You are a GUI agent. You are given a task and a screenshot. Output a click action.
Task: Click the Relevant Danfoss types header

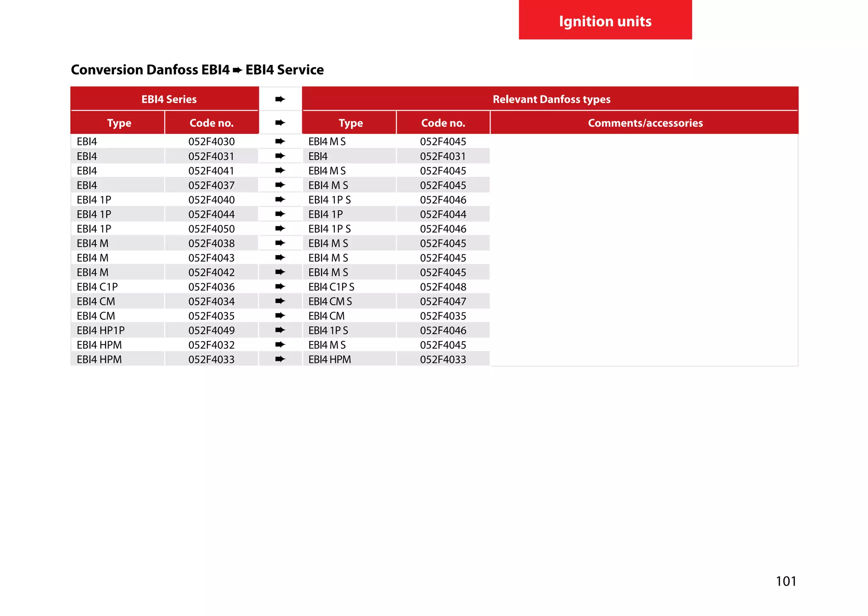(551, 99)
